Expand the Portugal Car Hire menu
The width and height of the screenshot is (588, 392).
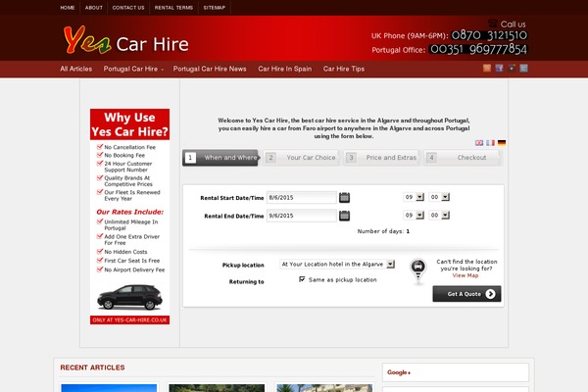click(133, 69)
